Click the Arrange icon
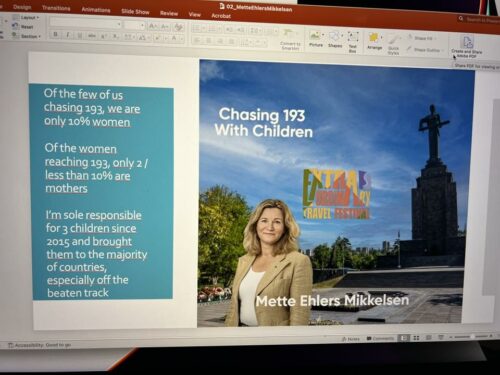This screenshot has width=500, height=375. tap(374, 41)
